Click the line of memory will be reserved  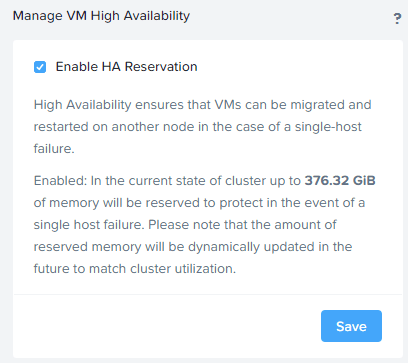[x=199, y=203]
